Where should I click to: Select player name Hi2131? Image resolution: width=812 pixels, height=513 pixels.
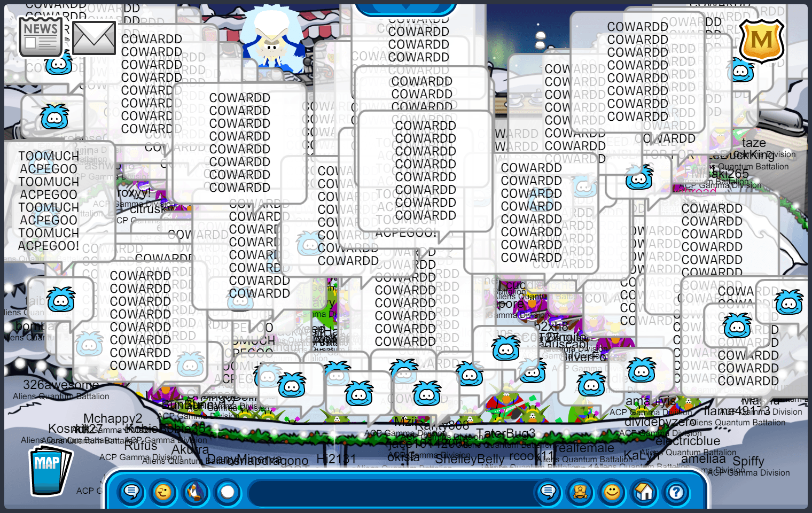336,459
